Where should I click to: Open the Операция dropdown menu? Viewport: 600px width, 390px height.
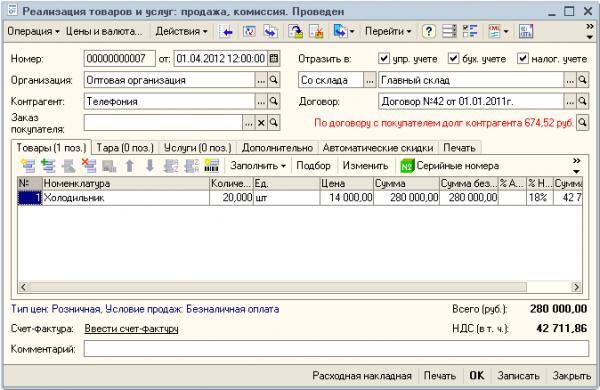(33, 31)
